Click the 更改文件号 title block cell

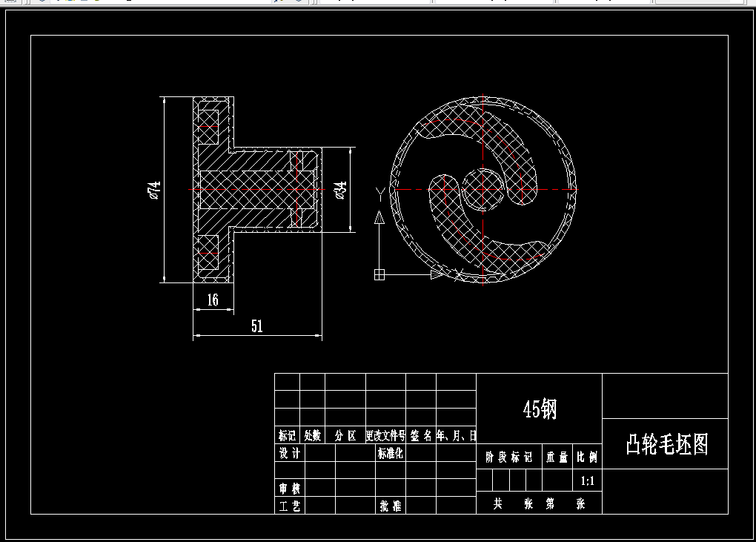(x=385, y=435)
